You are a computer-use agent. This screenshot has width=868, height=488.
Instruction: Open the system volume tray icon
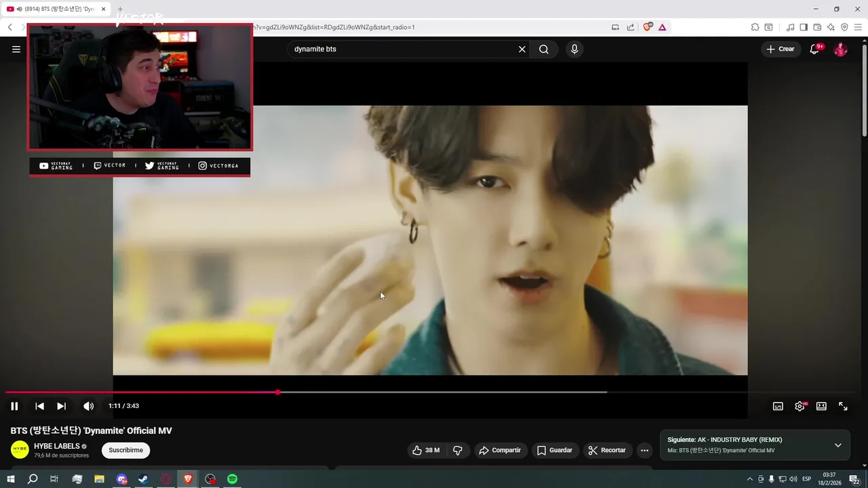click(793, 479)
